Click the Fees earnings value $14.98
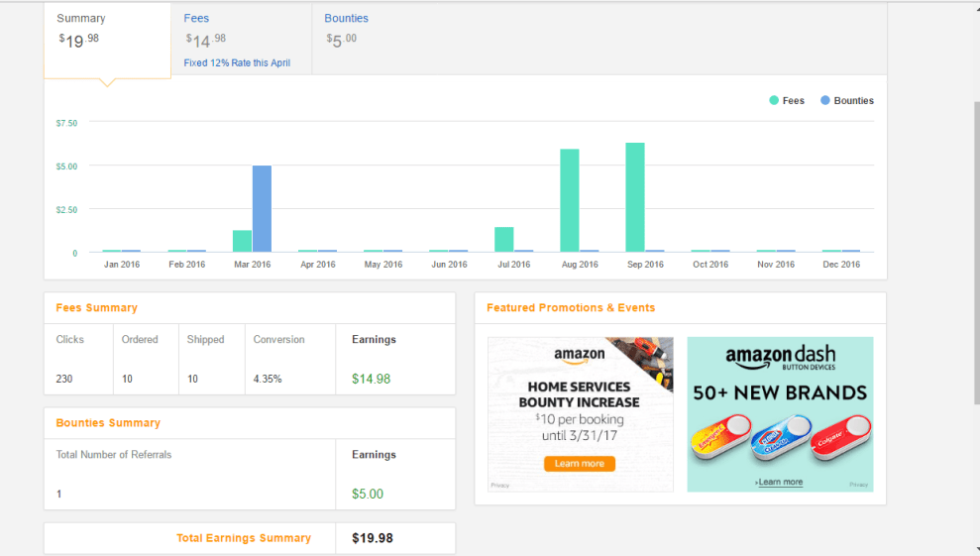Screen dimensions: 980x556 click(372, 379)
